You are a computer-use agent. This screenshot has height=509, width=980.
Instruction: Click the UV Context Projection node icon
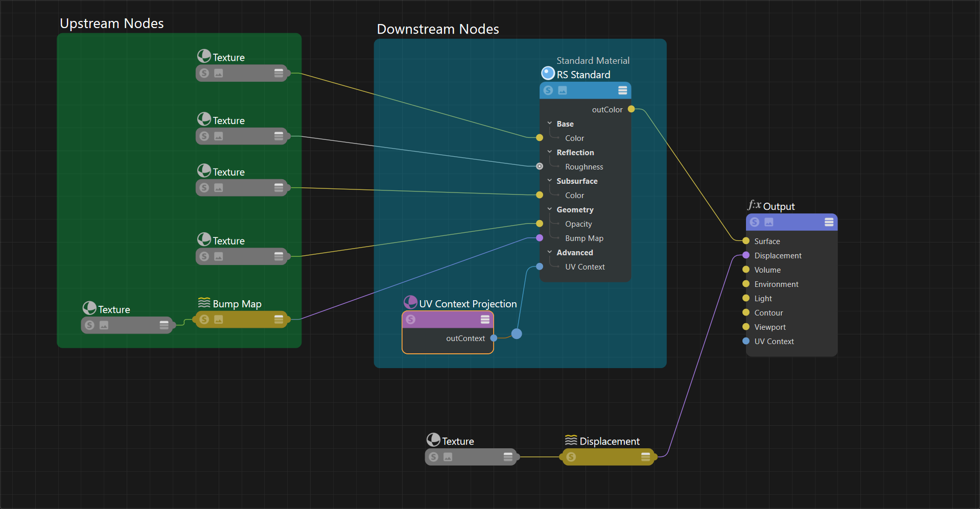point(410,302)
